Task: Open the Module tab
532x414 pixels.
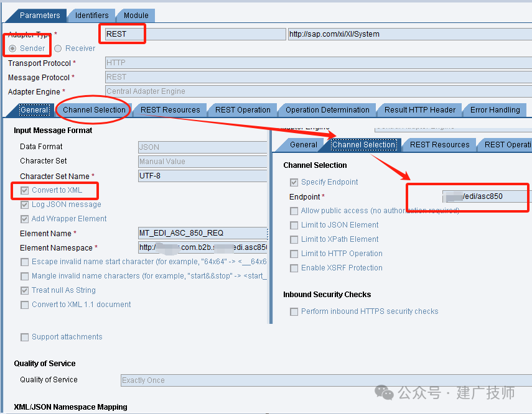Action: coord(136,16)
